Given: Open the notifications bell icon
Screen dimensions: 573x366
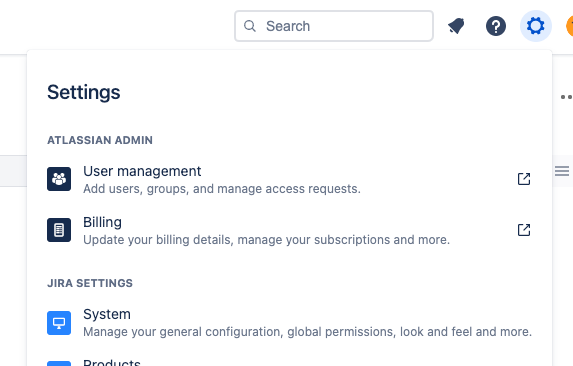Looking at the screenshot, I should 456,26.
